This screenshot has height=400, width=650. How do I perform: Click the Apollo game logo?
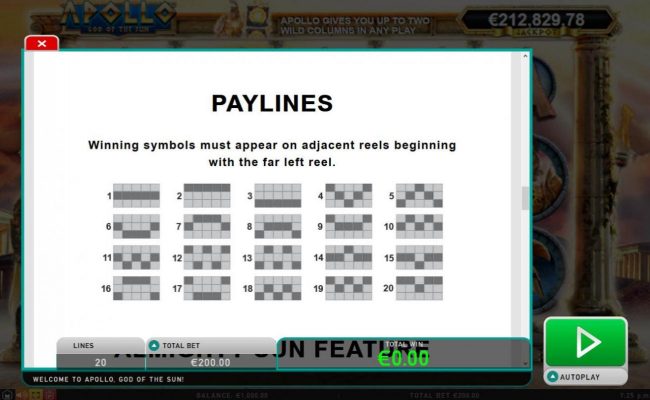[118, 17]
